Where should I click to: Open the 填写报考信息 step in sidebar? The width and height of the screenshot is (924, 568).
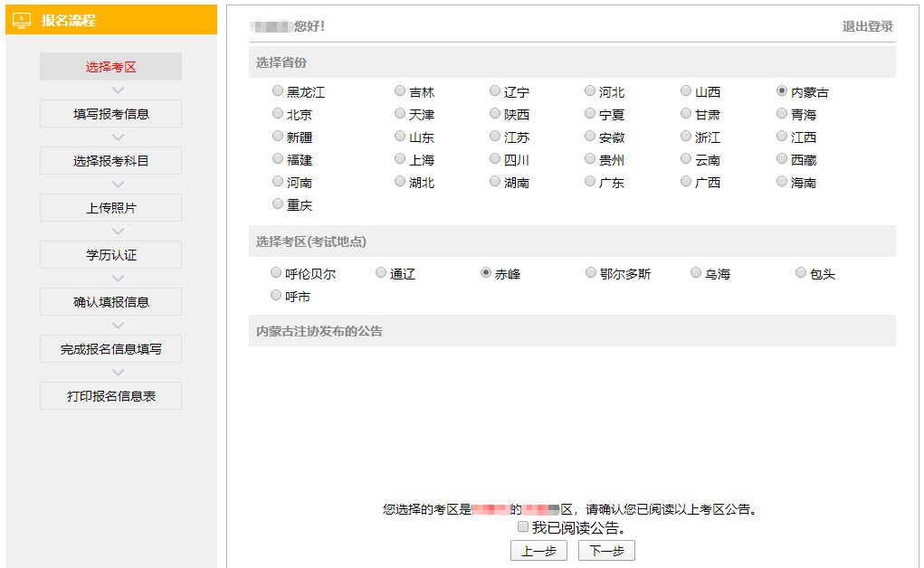coord(110,113)
